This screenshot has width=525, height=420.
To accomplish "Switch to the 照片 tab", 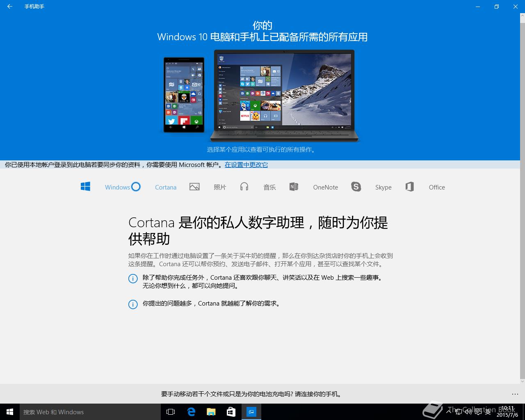I will coord(220,187).
